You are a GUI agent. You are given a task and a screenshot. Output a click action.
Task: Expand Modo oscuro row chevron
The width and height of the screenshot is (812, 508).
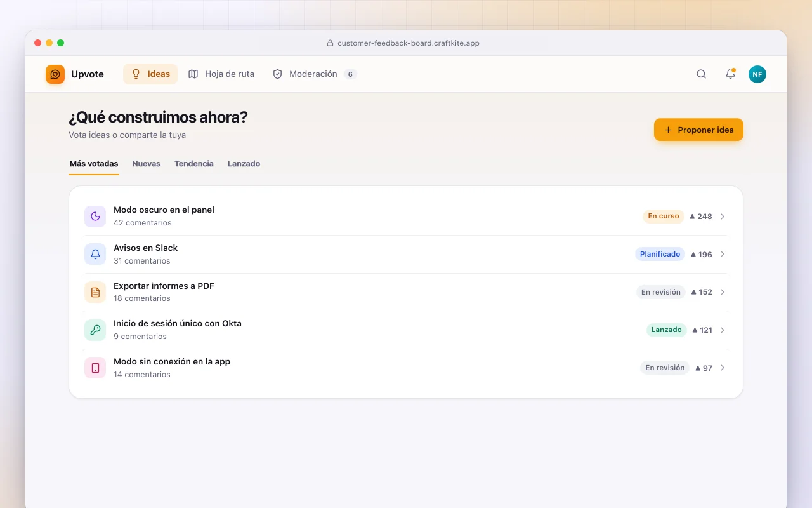(722, 217)
